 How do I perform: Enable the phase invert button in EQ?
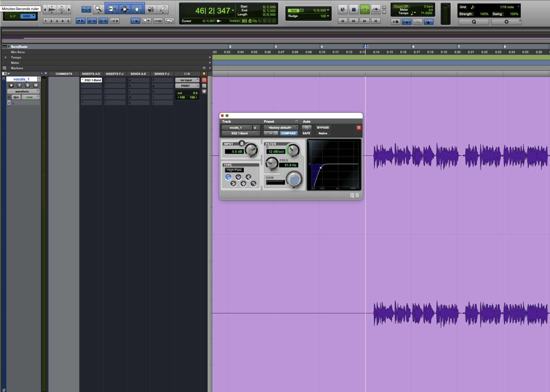tap(242, 143)
